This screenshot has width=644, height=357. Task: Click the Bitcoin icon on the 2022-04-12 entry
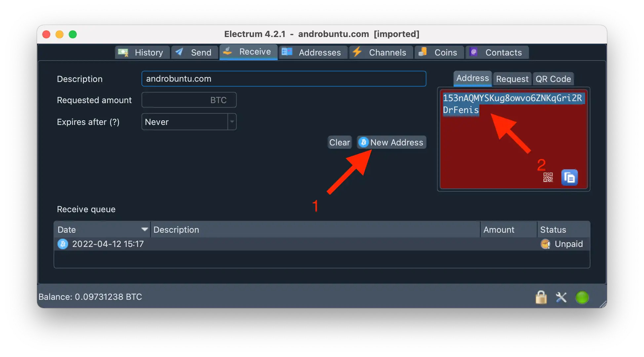tap(62, 244)
